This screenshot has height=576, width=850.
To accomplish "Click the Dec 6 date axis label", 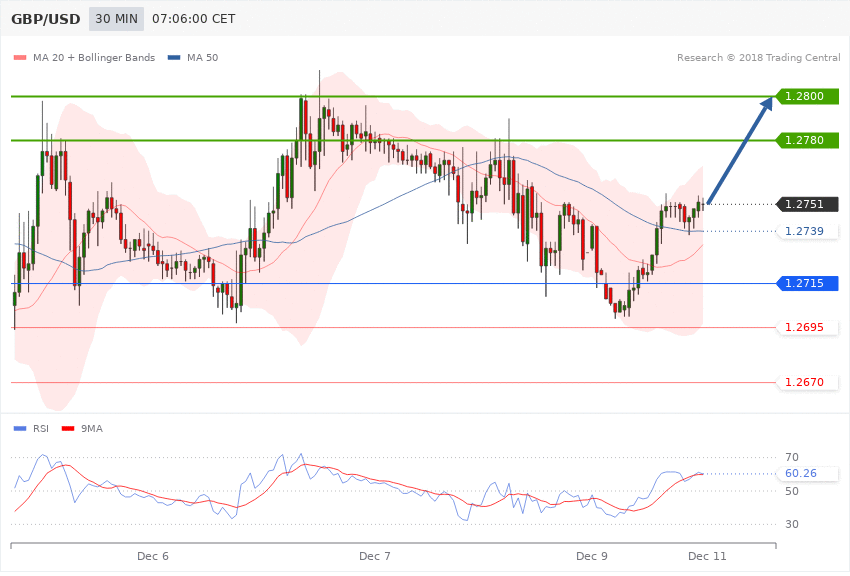I will tap(153, 556).
